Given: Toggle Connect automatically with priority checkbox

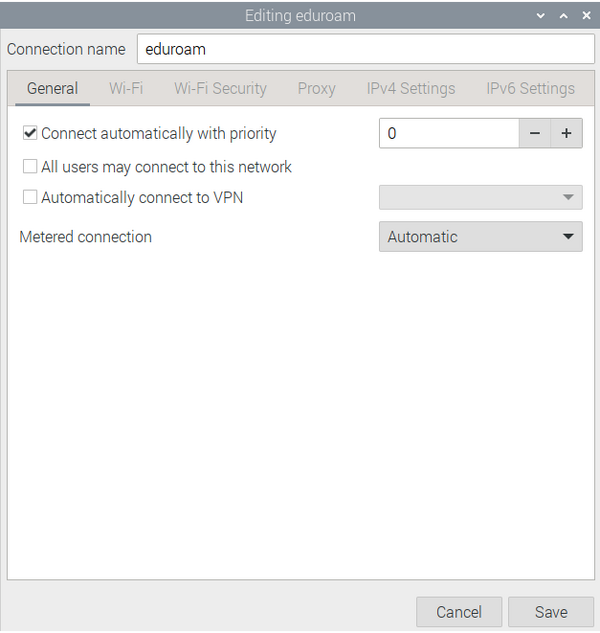Looking at the screenshot, I should click(30, 133).
